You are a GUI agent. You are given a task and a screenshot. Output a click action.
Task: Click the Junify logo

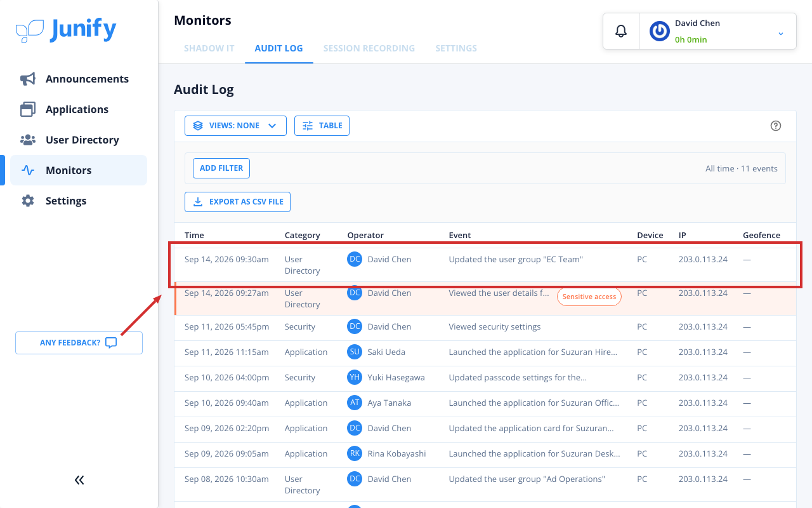click(x=66, y=30)
